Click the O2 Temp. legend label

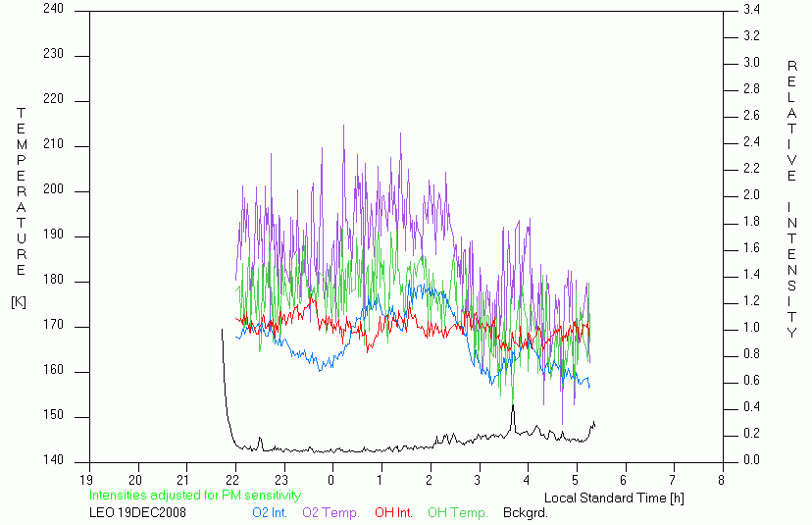(x=330, y=513)
